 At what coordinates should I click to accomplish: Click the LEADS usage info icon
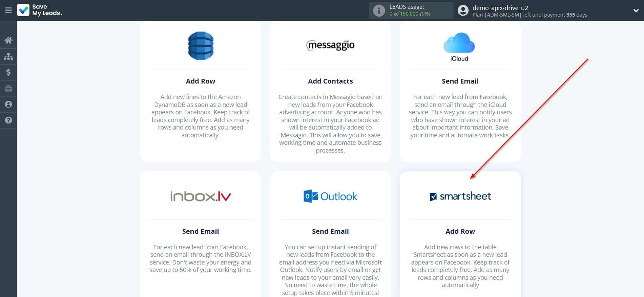click(x=379, y=10)
